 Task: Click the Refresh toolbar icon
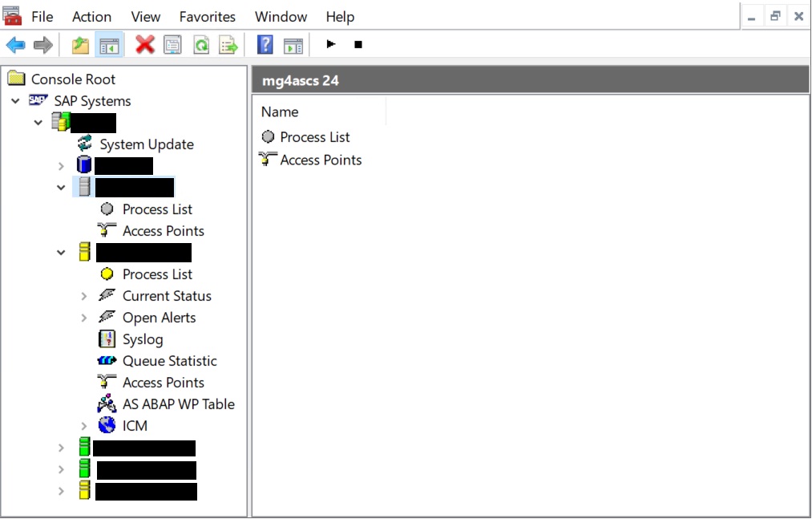coord(201,45)
